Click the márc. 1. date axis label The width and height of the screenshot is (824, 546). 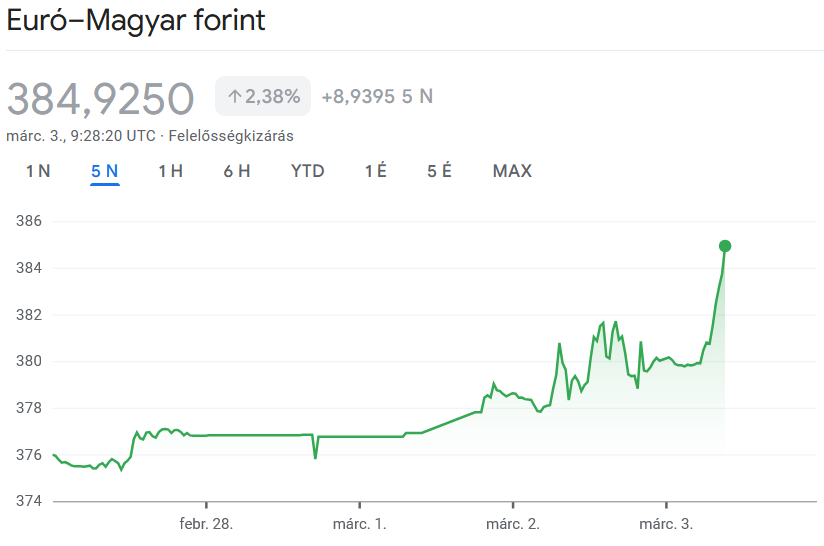(359, 524)
